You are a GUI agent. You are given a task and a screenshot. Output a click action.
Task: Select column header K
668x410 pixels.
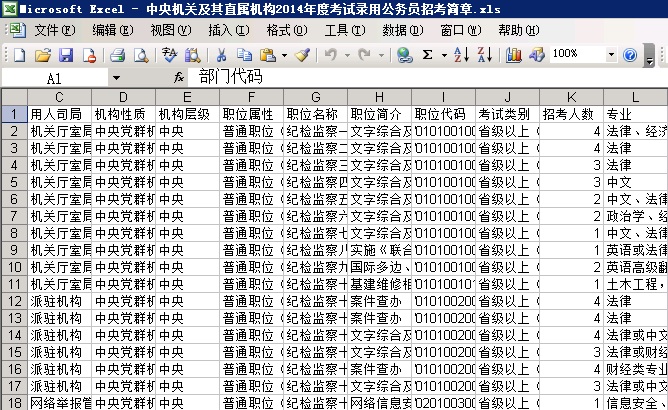[571, 97]
